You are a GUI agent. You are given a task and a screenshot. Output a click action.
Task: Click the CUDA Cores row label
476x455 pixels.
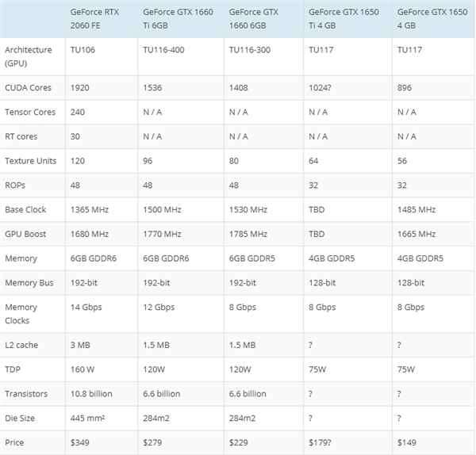(30, 87)
